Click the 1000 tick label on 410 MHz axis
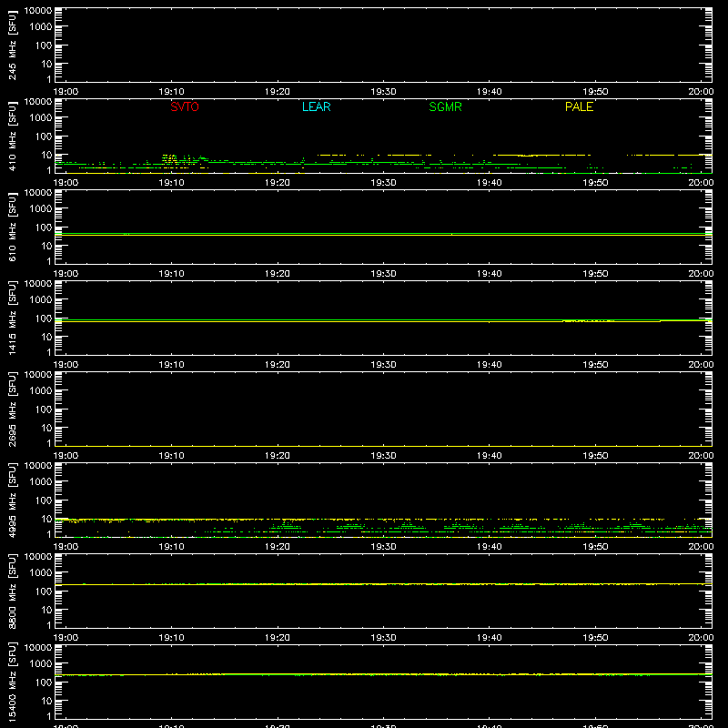The height and width of the screenshot is (728, 728). click(41, 118)
